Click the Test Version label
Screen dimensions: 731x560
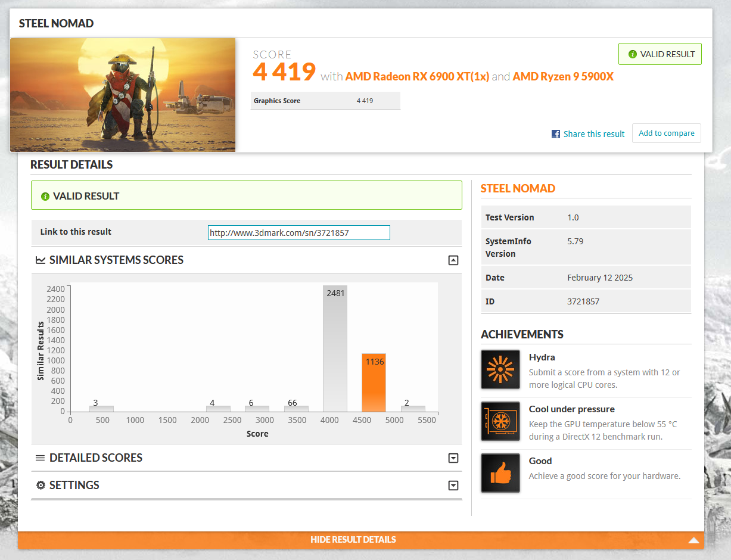[510, 217]
